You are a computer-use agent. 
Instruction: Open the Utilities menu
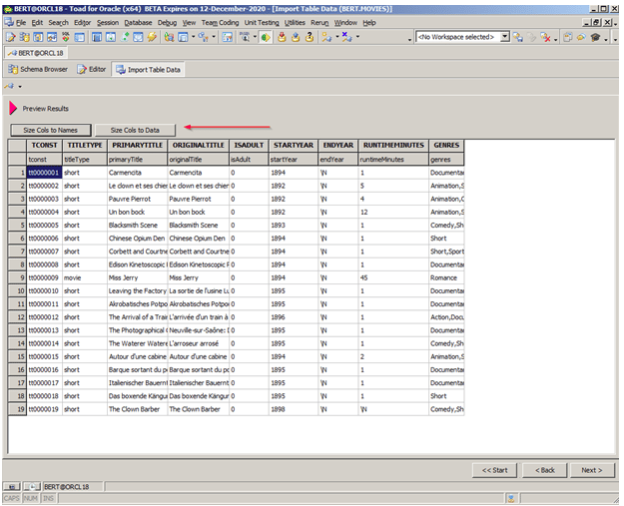pyautogui.click(x=294, y=23)
